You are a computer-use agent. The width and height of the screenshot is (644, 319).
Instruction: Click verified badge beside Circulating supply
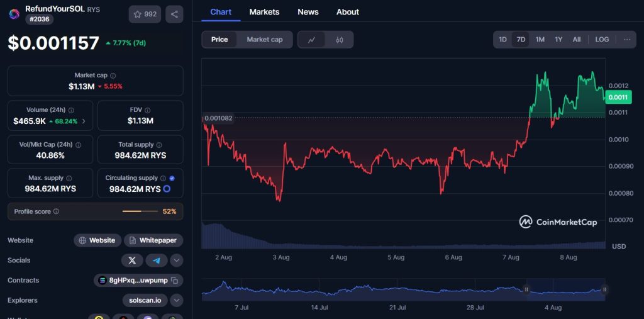[172, 179]
